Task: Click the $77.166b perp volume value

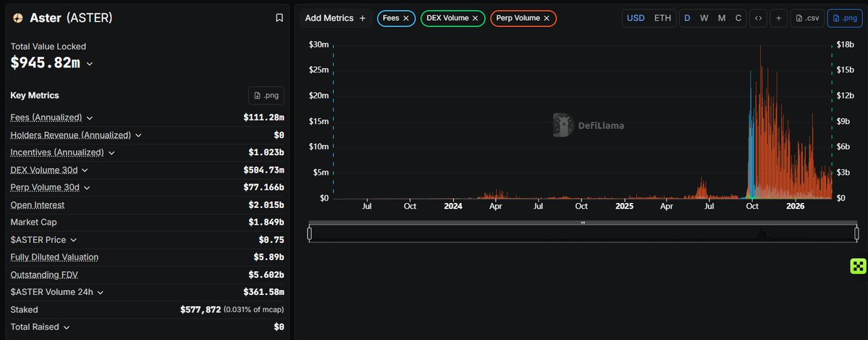Action: tap(264, 188)
